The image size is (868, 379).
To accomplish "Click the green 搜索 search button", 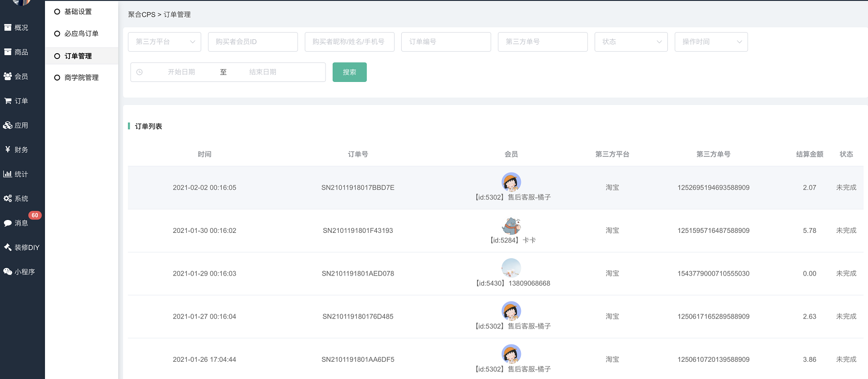I will click(x=349, y=72).
